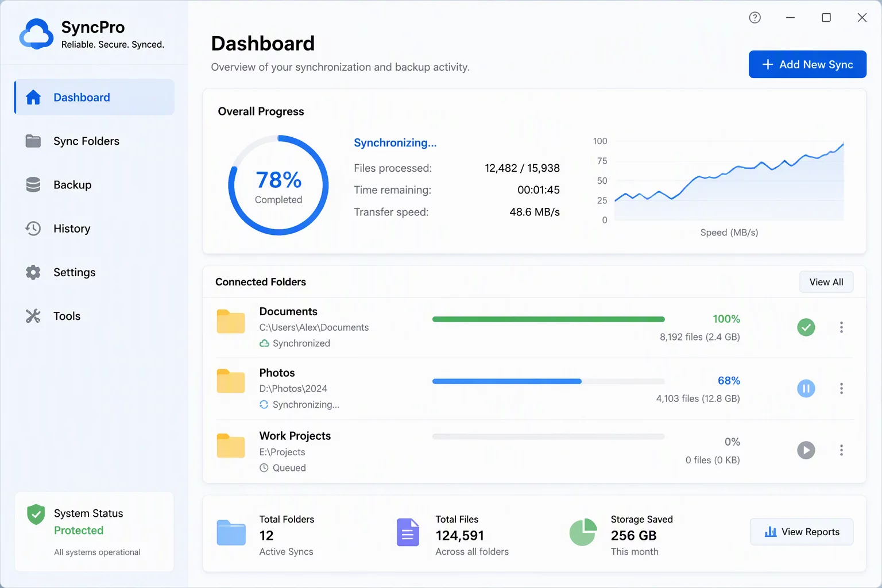Click the files processed value 12,482 / 15,938
The image size is (882, 588).
pyautogui.click(x=522, y=168)
